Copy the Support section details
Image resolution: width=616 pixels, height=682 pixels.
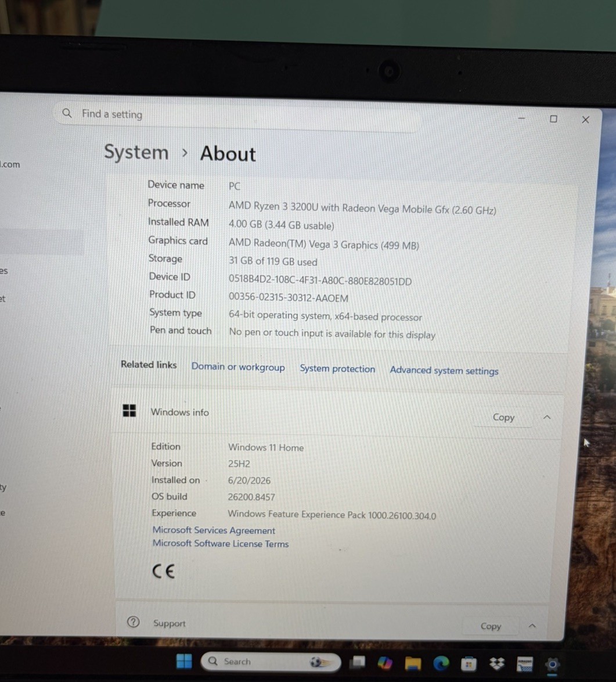pos(491,626)
